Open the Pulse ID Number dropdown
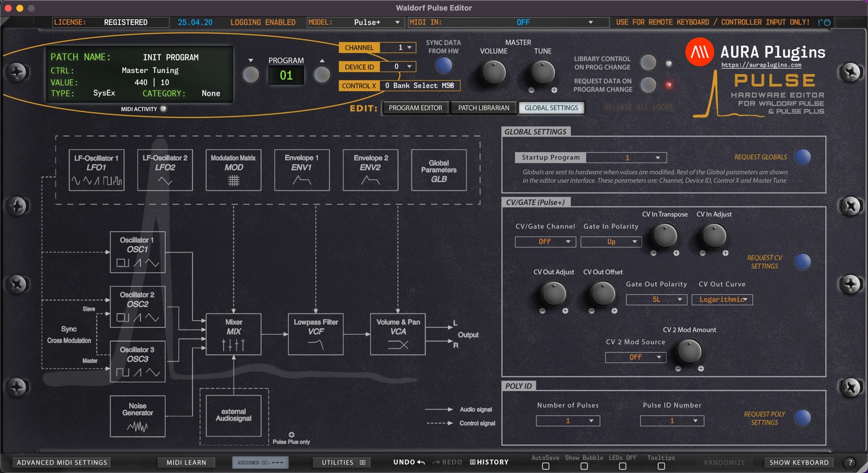Image resolution: width=868 pixels, height=473 pixels. coord(672,421)
